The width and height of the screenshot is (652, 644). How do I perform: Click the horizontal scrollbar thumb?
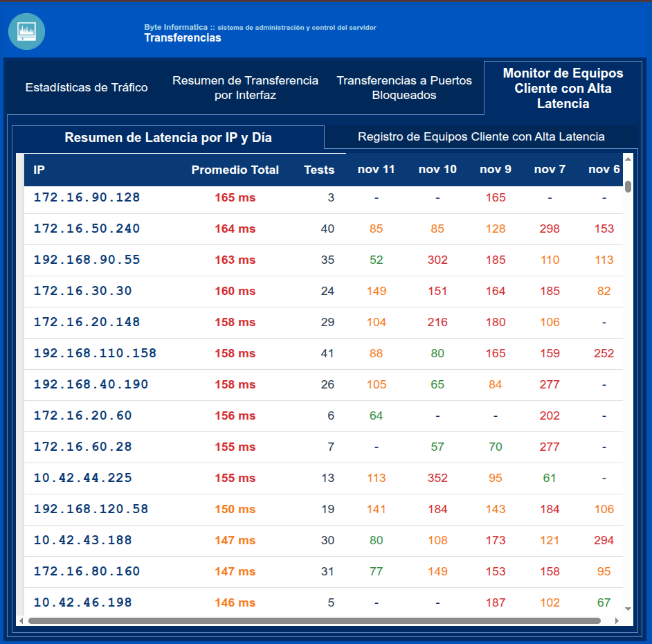[311, 620]
